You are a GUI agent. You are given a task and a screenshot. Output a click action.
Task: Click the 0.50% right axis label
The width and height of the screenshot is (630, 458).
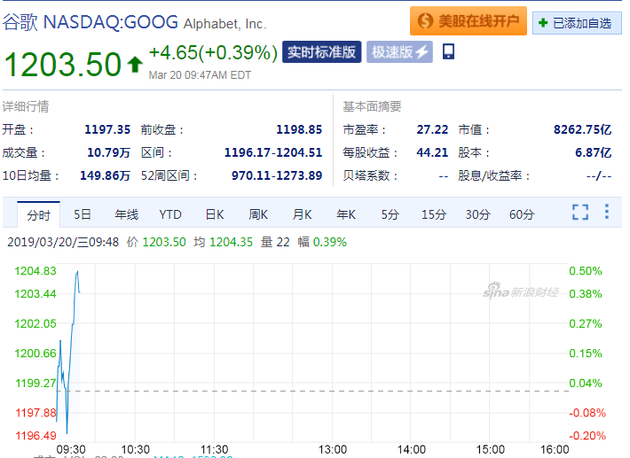(585, 271)
